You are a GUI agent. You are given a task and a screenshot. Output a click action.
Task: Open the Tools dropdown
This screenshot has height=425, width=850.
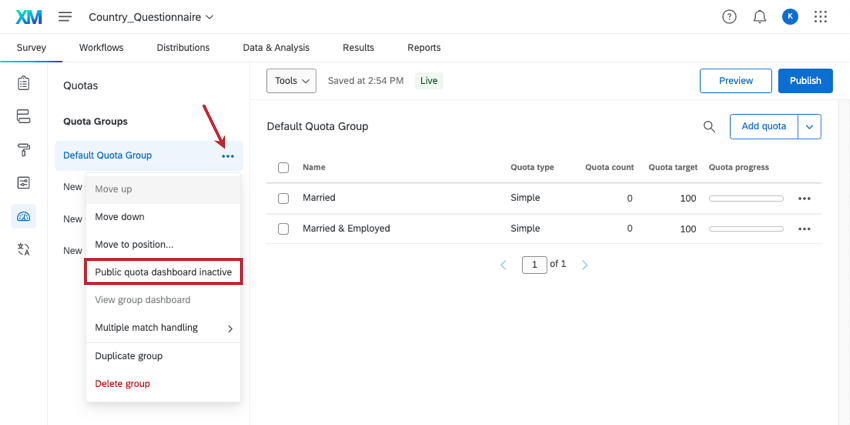point(291,81)
